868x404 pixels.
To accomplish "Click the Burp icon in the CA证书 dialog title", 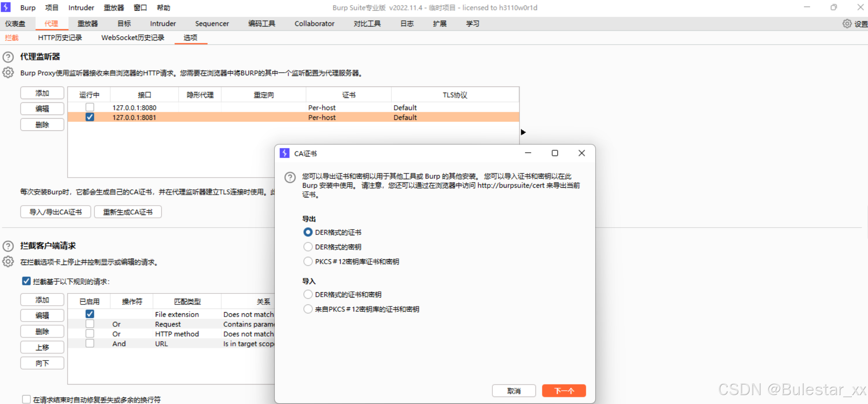I will point(285,153).
